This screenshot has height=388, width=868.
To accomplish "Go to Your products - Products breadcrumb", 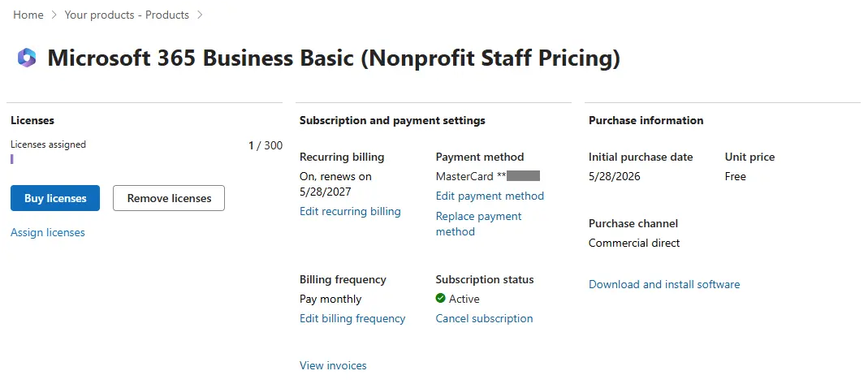I will tap(127, 15).
